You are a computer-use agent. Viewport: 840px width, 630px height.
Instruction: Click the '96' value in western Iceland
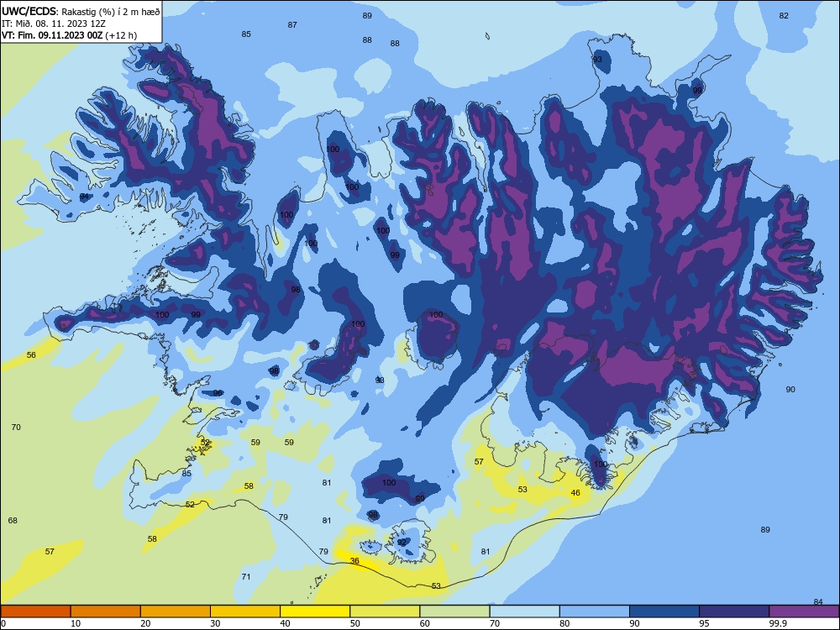point(218,392)
